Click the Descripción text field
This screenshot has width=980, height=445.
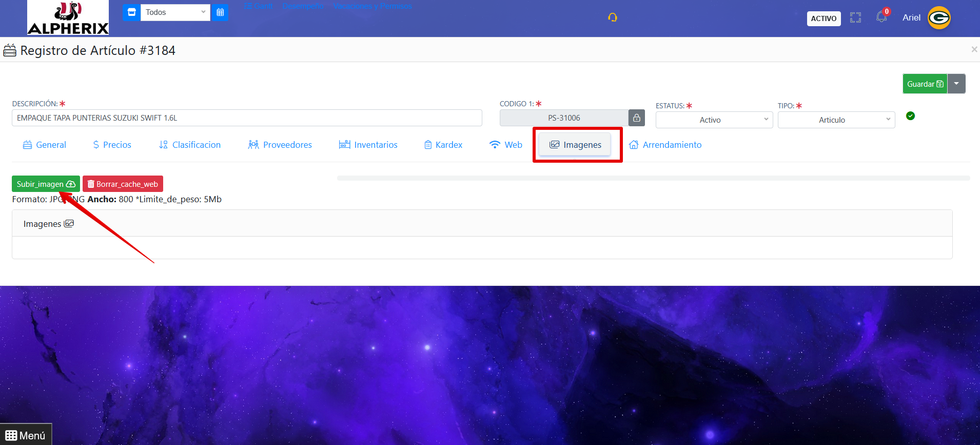pos(247,118)
